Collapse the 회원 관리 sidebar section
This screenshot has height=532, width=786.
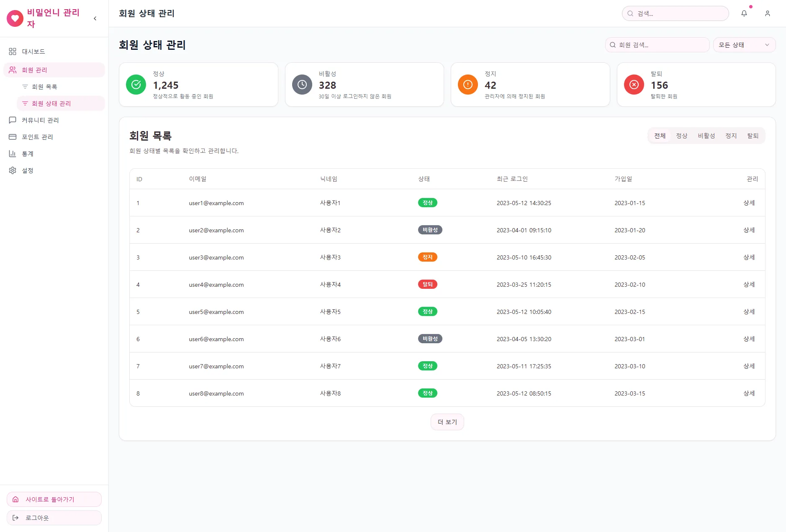click(x=54, y=70)
